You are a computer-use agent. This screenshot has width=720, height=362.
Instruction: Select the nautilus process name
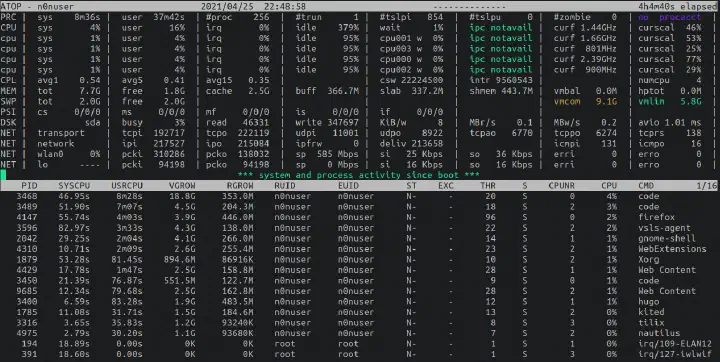pos(659,334)
